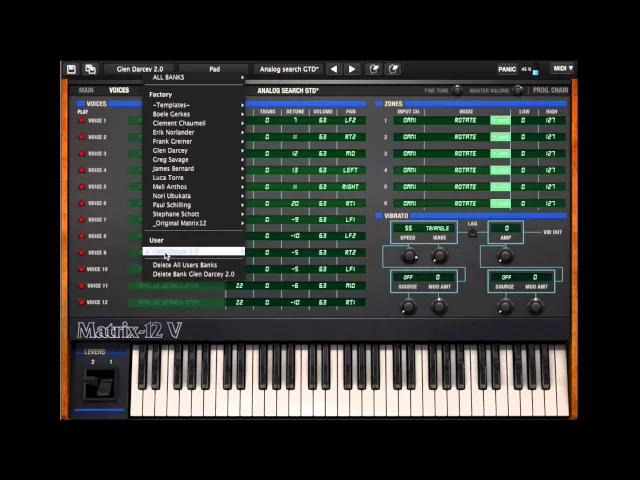Select Stephane Schott bank entry
The image size is (640, 480).
[x=194, y=214]
